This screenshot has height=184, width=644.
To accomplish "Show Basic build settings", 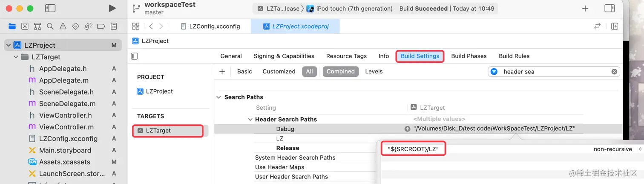I will tap(244, 72).
